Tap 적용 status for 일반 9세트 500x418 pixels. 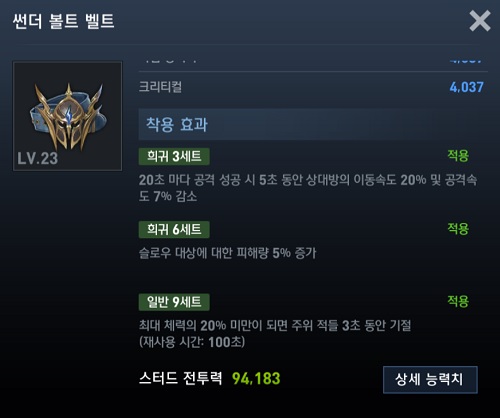tap(458, 301)
